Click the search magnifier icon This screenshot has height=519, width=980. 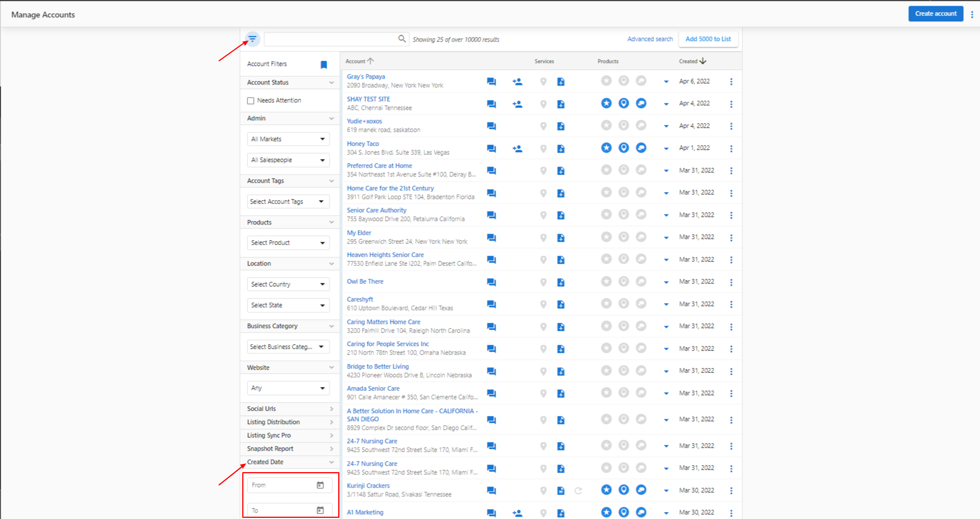[x=402, y=39]
